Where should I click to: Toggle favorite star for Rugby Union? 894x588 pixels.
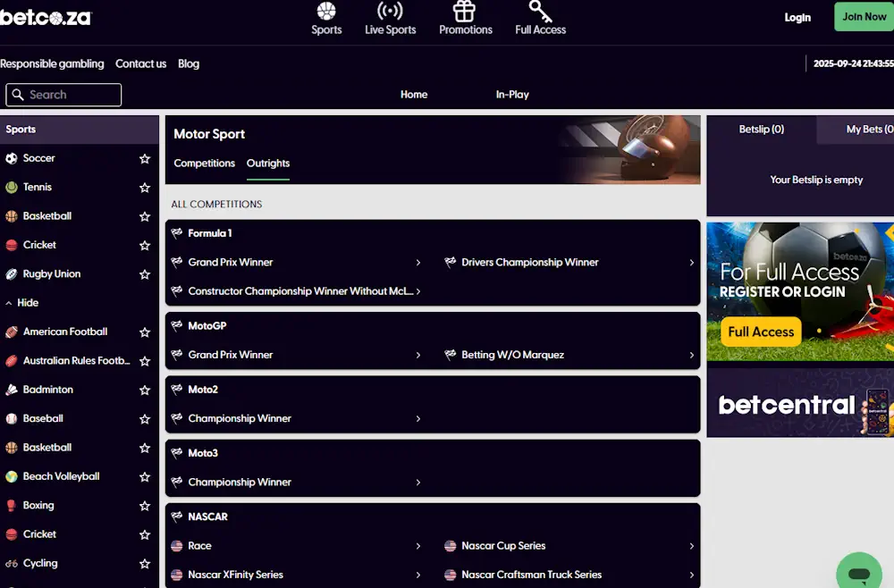click(x=145, y=274)
